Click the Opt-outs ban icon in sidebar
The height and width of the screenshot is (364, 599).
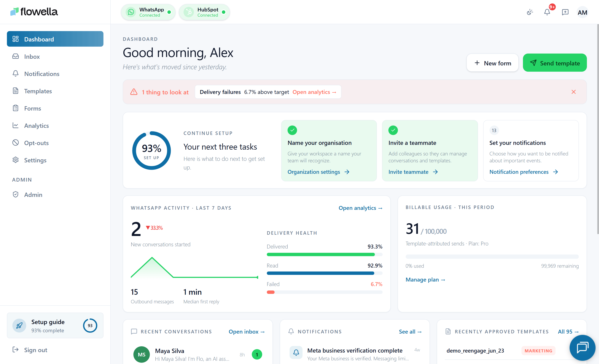16,142
